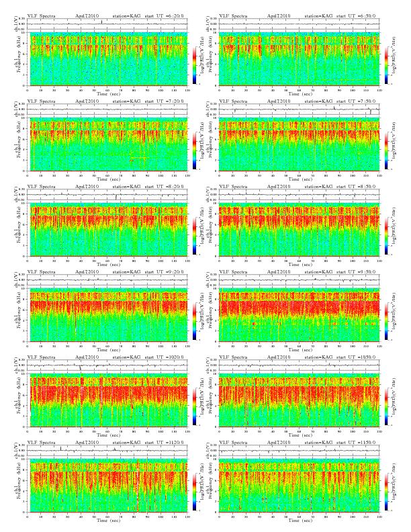Click the spectrogram starting UT 9:50:0
This screenshot has height=532, width=411.
pos(299,315)
